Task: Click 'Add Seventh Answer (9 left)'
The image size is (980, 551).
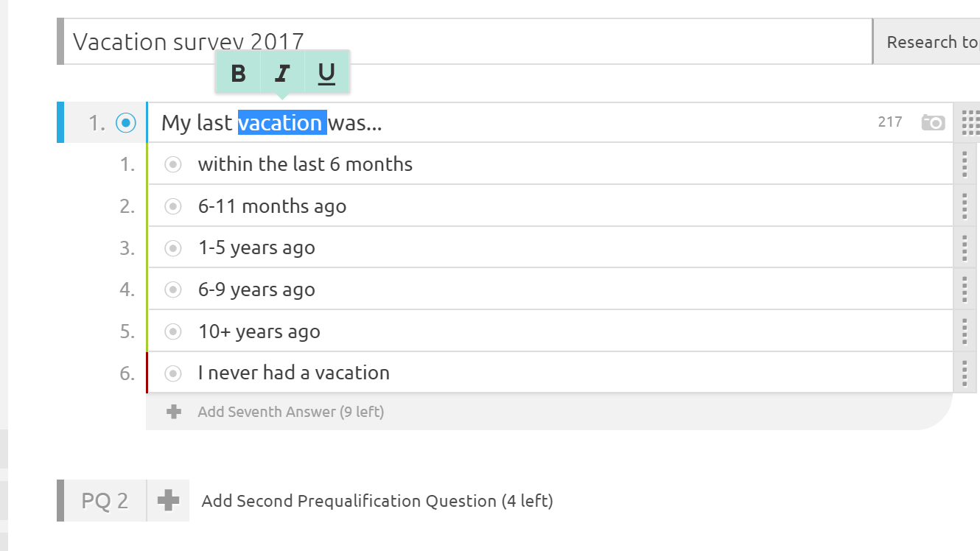Action: click(x=290, y=412)
